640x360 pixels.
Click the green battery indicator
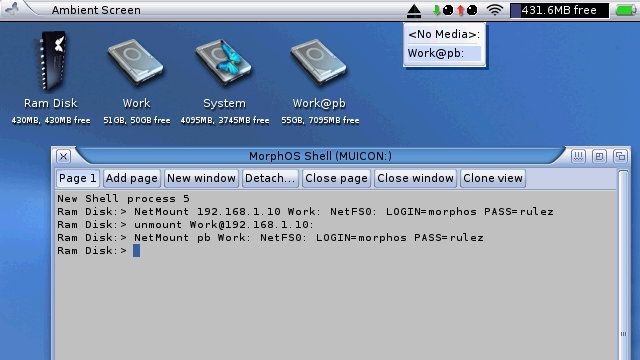coord(626,10)
